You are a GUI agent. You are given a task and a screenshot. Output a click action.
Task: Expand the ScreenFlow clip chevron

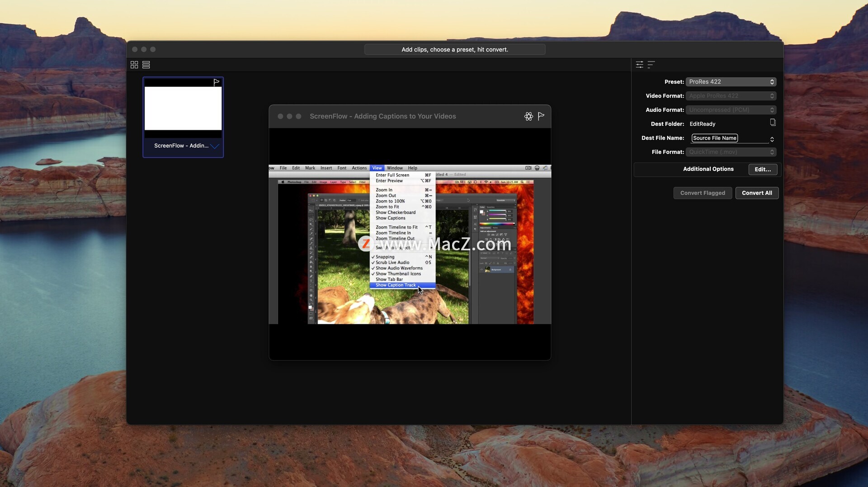[215, 146]
